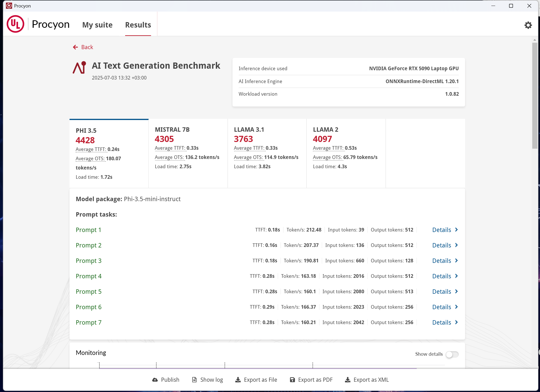Click PHI 3.5 Average TTFT label
Image resolution: width=540 pixels, height=392 pixels.
click(x=91, y=149)
